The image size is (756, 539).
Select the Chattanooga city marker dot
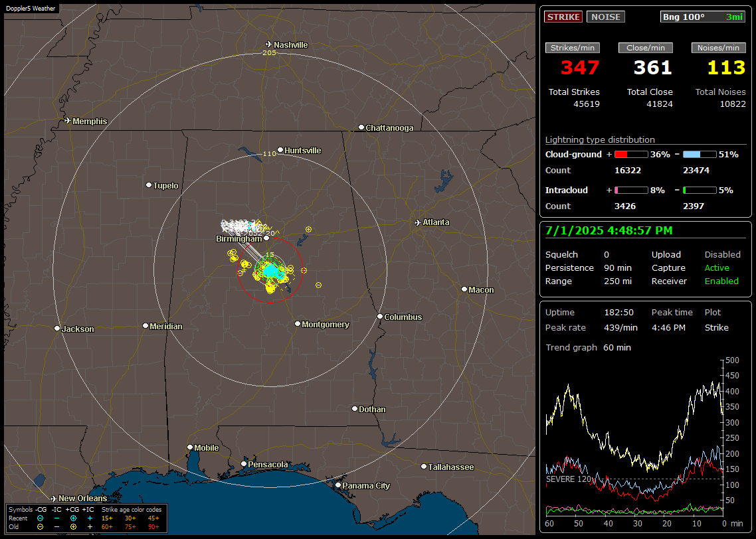click(361, 127)
